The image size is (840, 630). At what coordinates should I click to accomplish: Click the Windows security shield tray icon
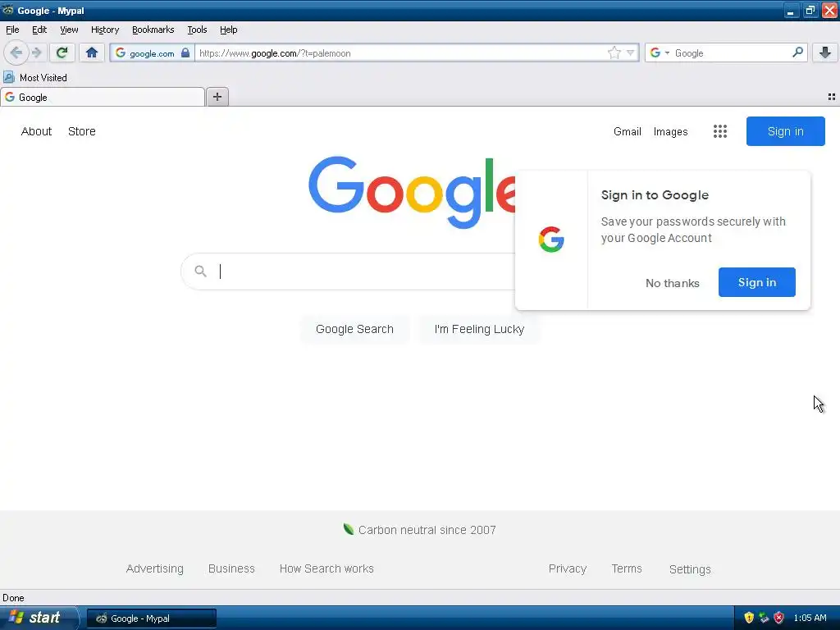pyautogui.click(x=749, y=618)
